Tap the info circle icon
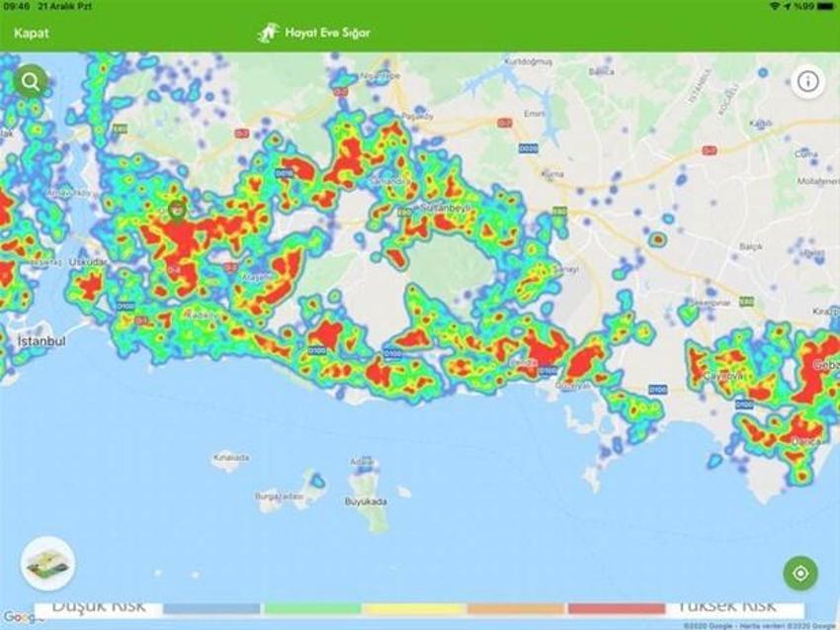The height and width of the screenshot is (630, 840). tap(807, 81)
